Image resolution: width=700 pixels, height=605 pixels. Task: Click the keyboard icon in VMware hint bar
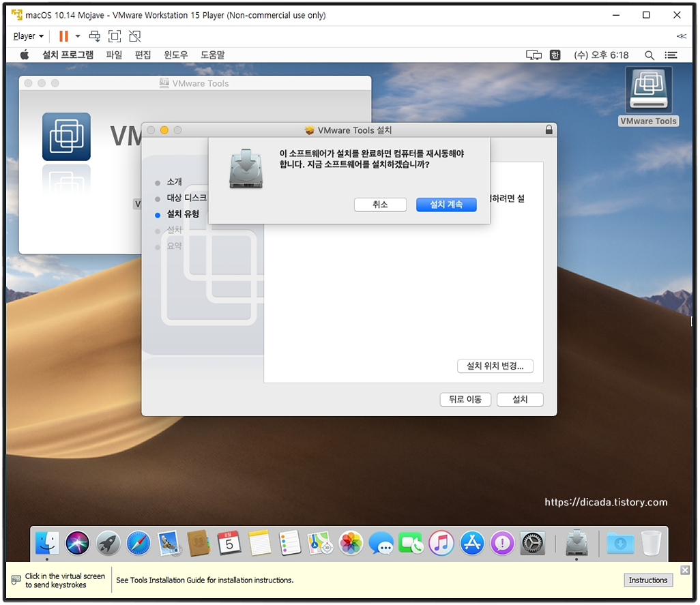point(16,580)
